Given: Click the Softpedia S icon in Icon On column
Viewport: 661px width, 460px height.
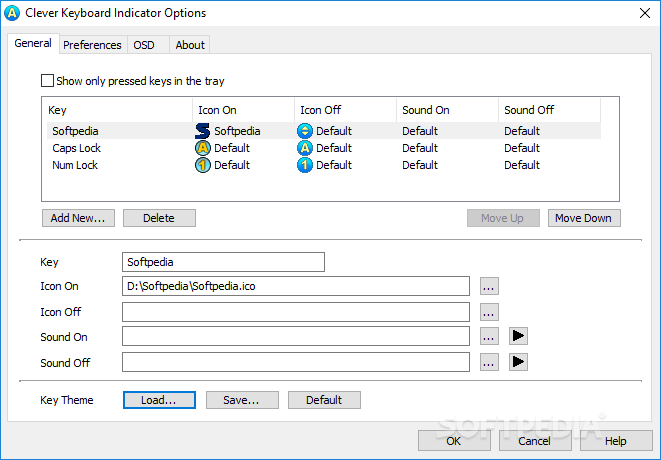Looking at the screenshot, I should [x=202, y=131].
